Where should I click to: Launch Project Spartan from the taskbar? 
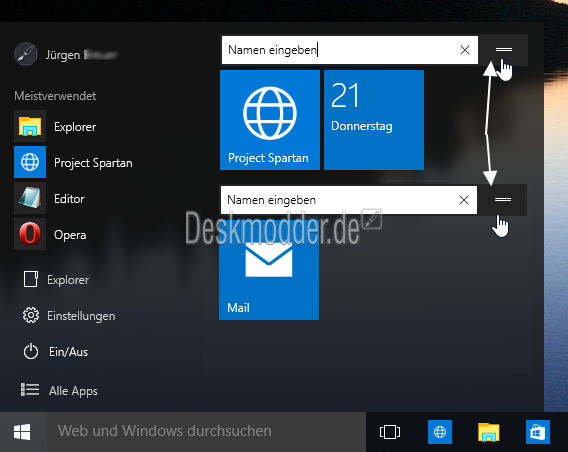(x=440, y=432)
